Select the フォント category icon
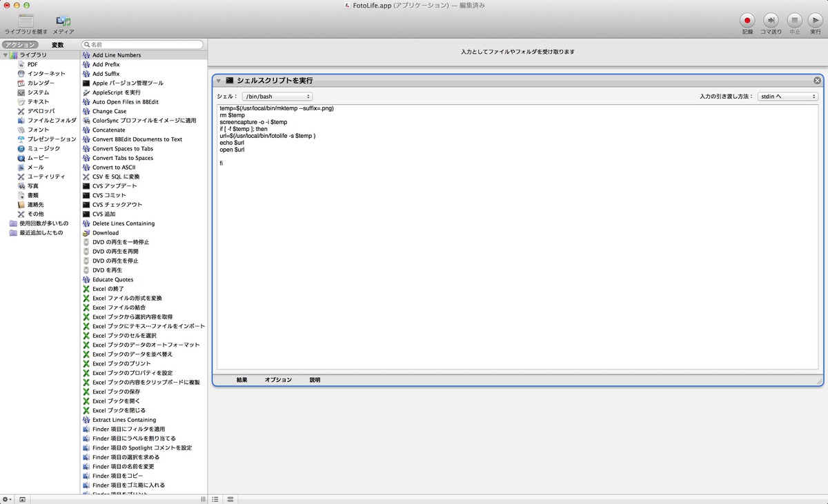Viewport: 828px width, 504px height. click(x=21, y=130)
